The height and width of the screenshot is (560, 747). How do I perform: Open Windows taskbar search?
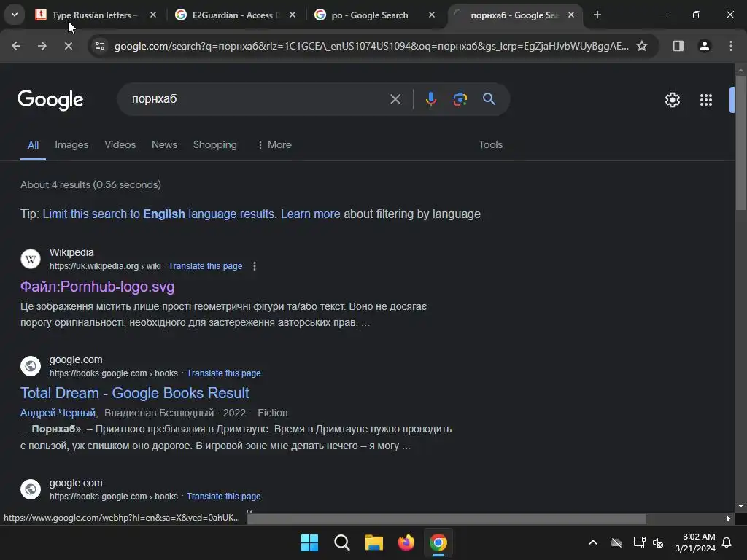tap(341, 542)
